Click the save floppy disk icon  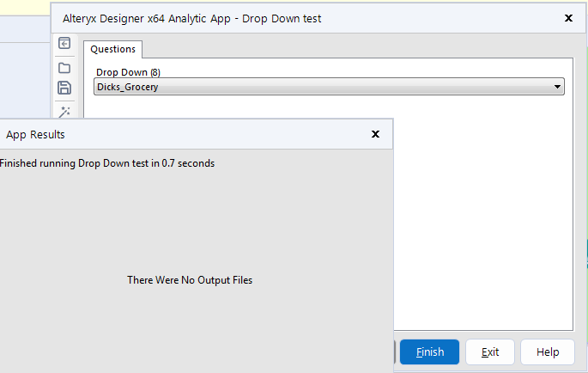tap(64, 89)
